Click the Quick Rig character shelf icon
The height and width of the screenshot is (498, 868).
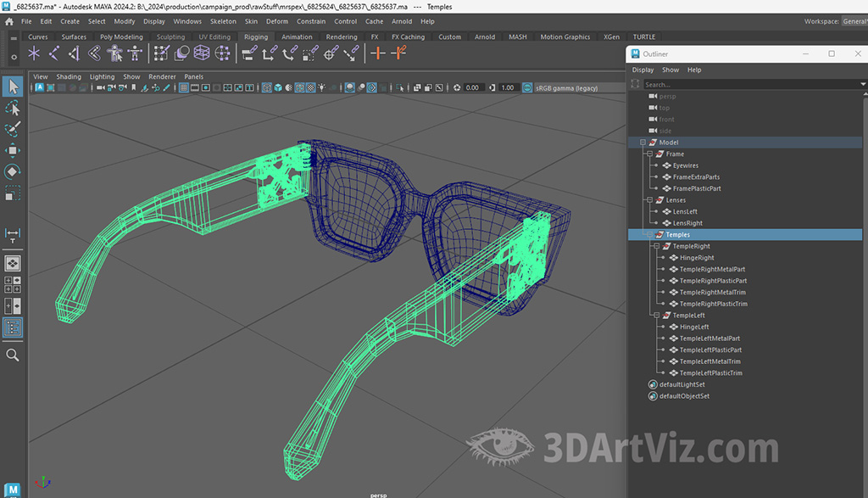point(114,53)
